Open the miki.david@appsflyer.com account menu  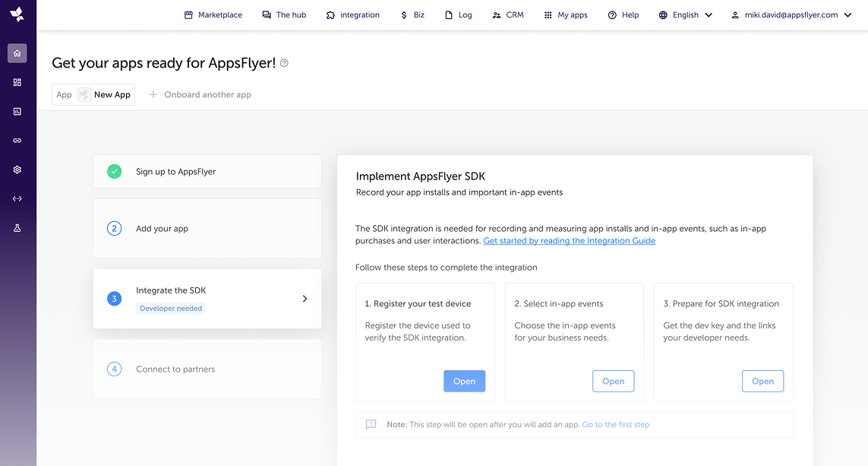point(791,15)
